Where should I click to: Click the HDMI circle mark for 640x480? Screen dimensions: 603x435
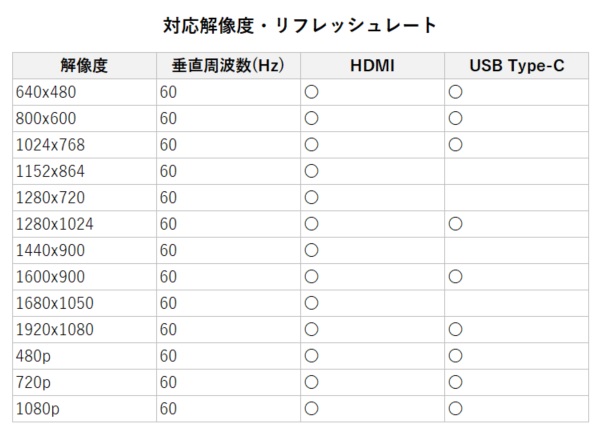[x=311, y=92]
